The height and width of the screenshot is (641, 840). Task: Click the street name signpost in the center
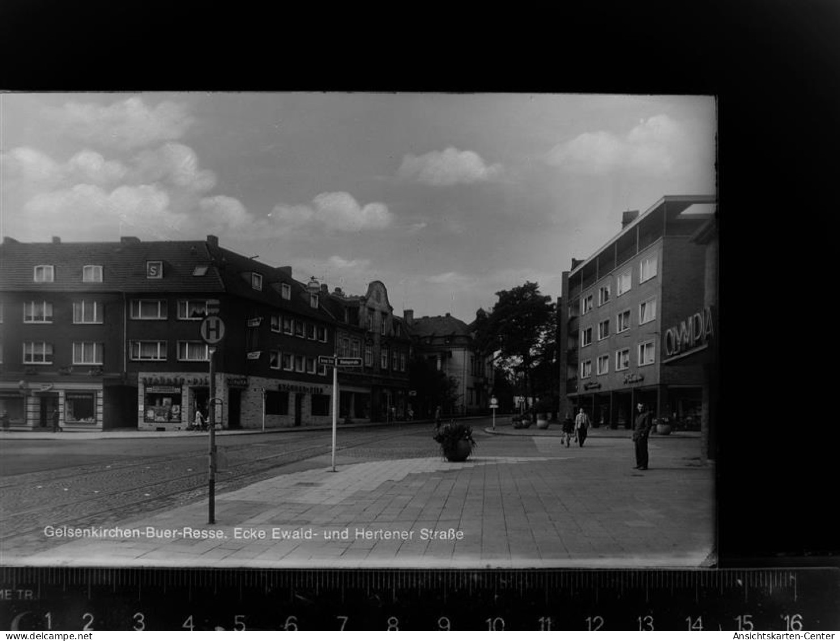click(x=340, y=362)
